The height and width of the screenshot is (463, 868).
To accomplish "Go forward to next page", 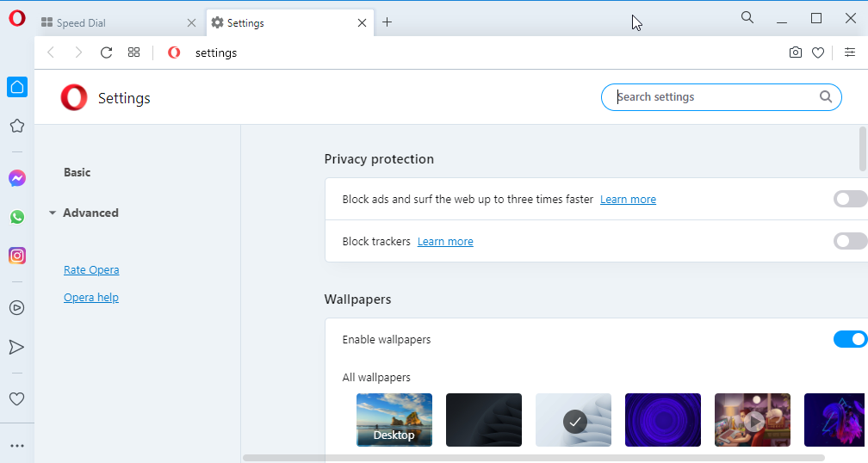I will click(x=78, y=52).
